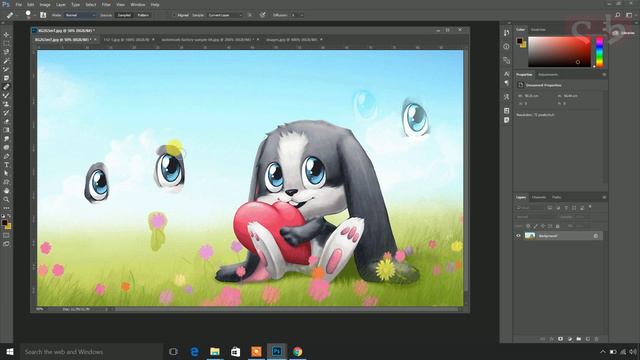Hide the Background layer with eye icon
The height and width of the screenshot is (360, 640).
(518, 236)
